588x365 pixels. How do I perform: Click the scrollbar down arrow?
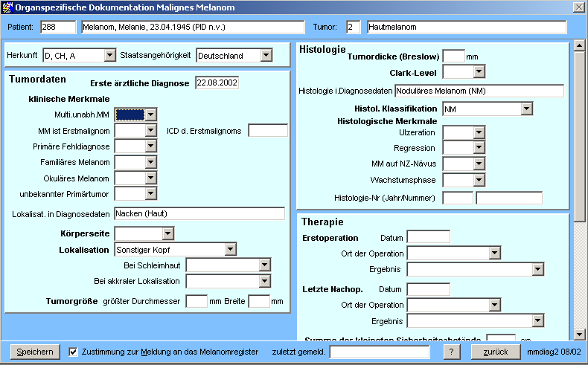578,335
